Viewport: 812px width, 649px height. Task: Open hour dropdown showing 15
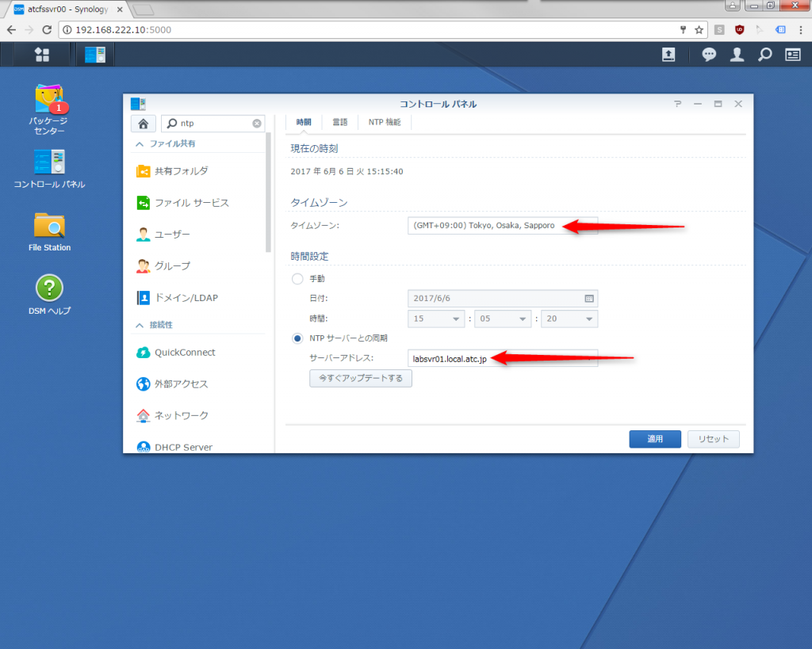click(x=436, y=319)
